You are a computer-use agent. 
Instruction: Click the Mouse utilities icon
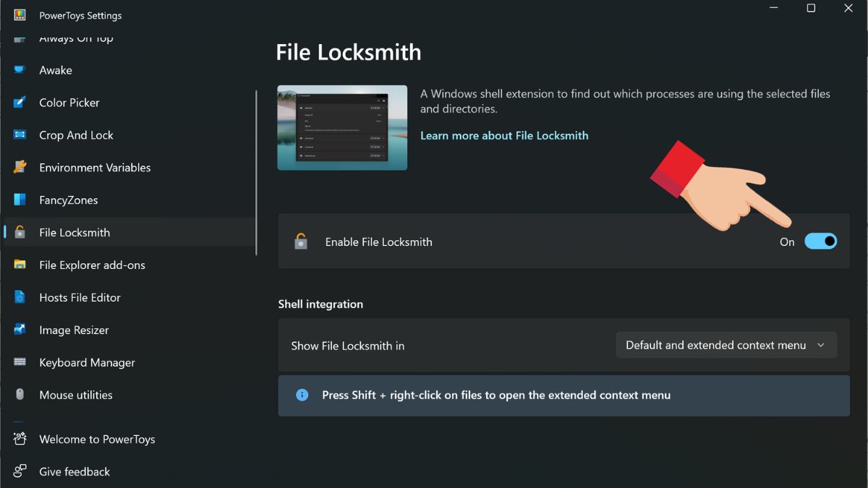tap(20, 395)
